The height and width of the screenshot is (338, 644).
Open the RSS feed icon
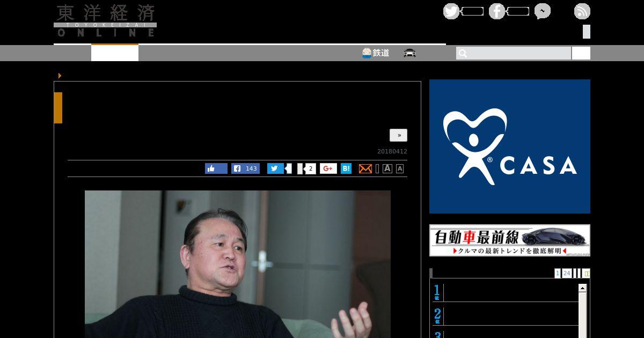(x=582, y=11)
